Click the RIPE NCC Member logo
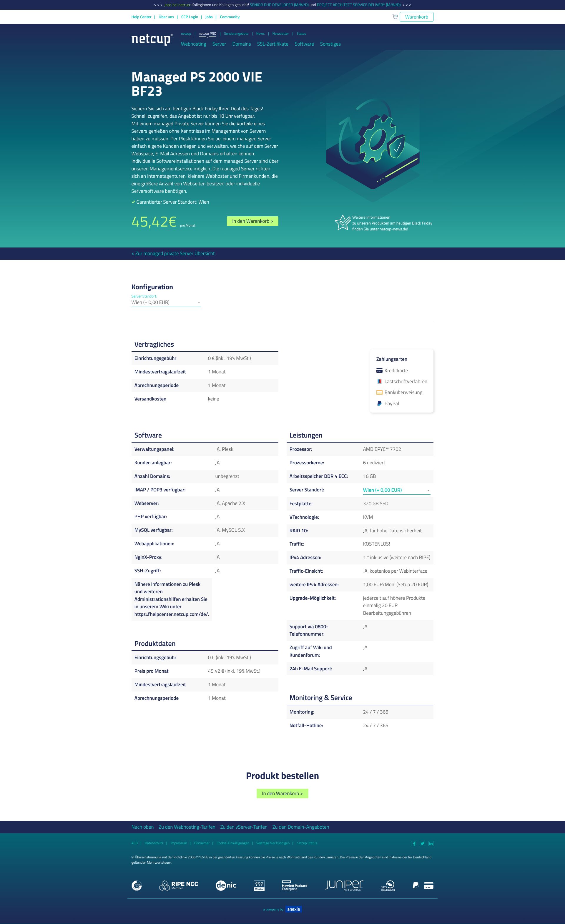565x924 pixels. click(x=178, y=885)
